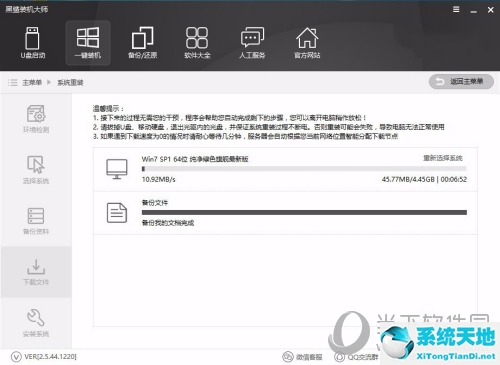The height and width of the screenshot is (365, 500).
Task: Open the hamburger menu in title bar
Action: click(x=456, y=10)
